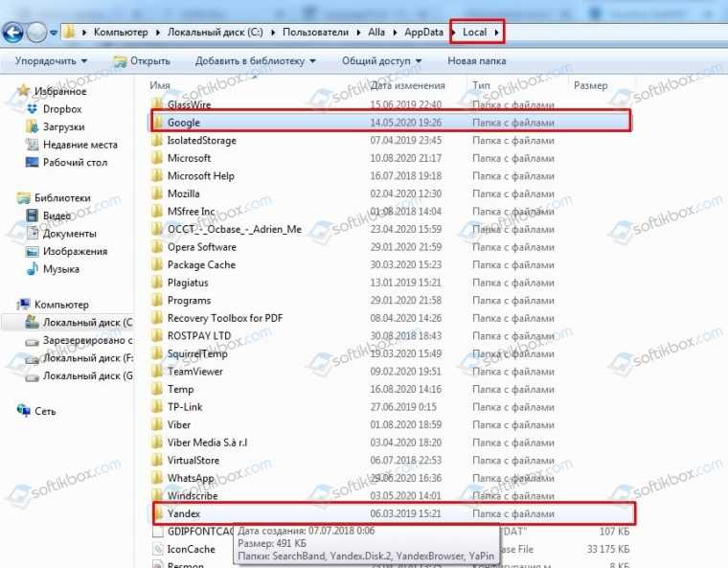728x568 pixels.
Task: Expand the arrow after Пользователи in the address bar
Action: click(x=358, y=33)
